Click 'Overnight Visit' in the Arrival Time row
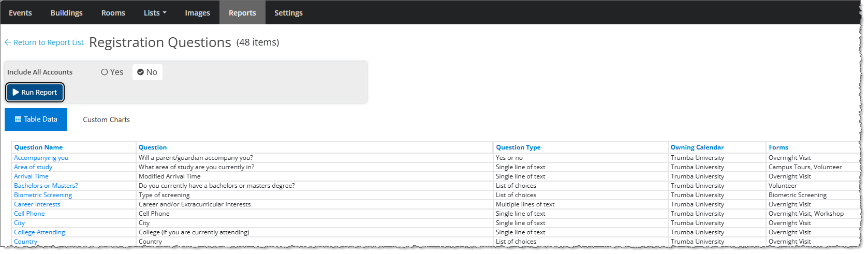Image resolution: width=868 pixels, height=254 pixels. pos(790,176)
